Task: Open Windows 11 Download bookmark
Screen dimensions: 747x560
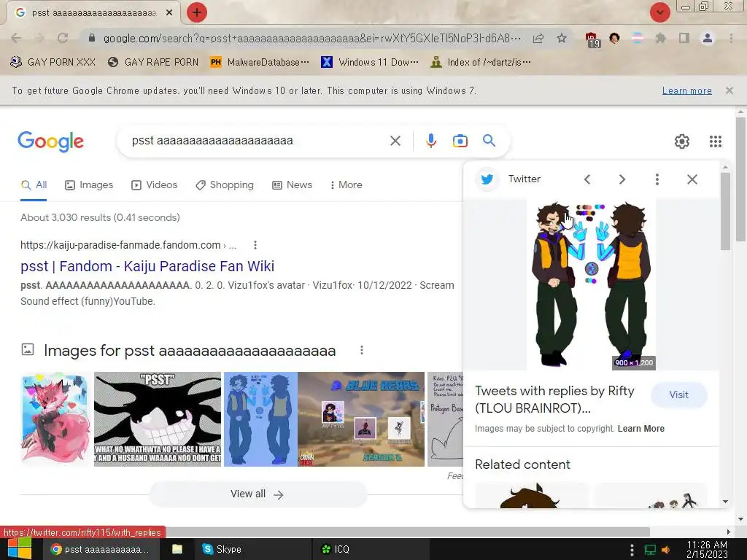Action: [370, 62]
